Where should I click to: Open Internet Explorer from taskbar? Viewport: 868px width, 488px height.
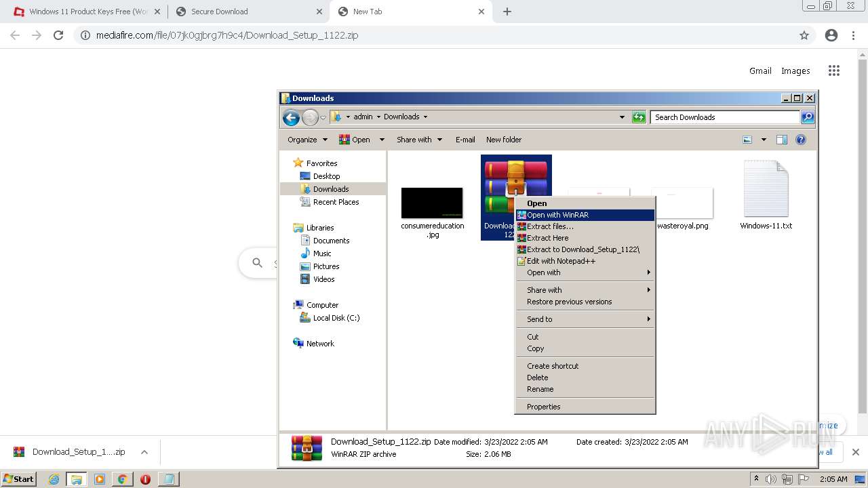pyautogui.click(x=54, y=479)
